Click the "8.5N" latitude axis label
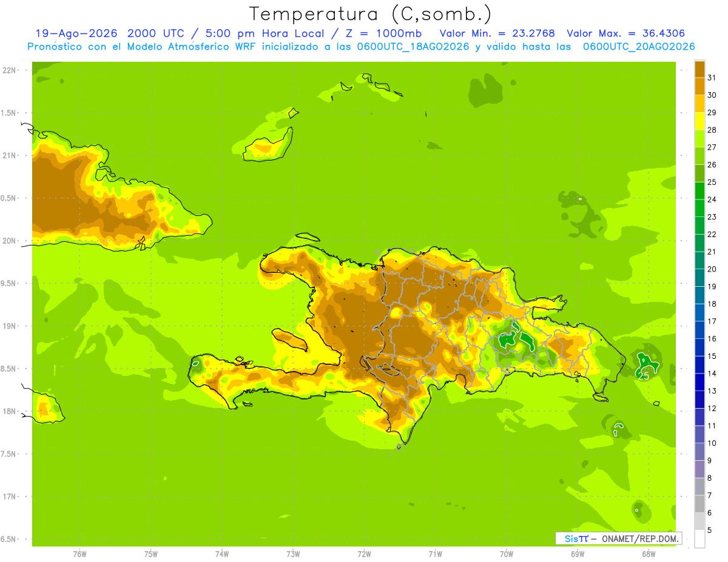The image size is (728, 562). 8,369
